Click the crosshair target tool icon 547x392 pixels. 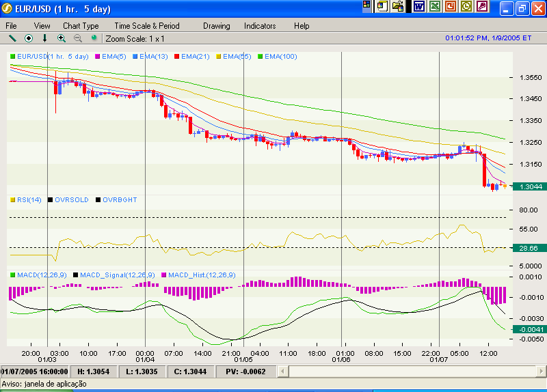pos(29,38)
